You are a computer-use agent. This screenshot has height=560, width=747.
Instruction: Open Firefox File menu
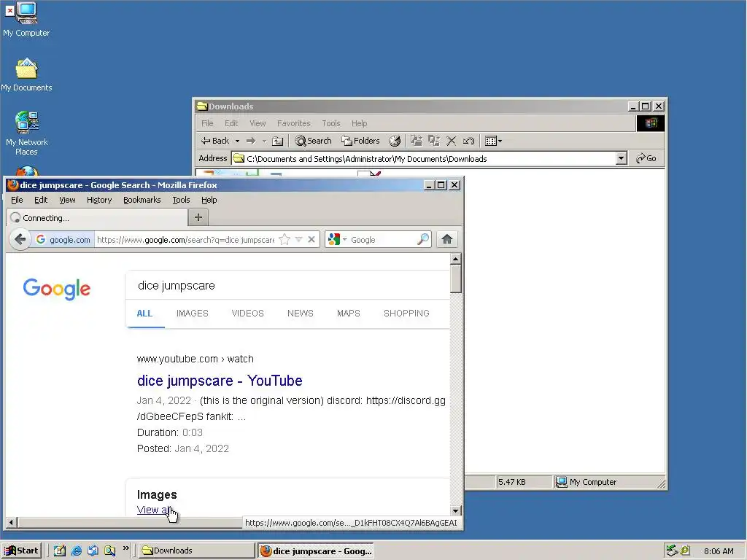[x=17, y=200]
